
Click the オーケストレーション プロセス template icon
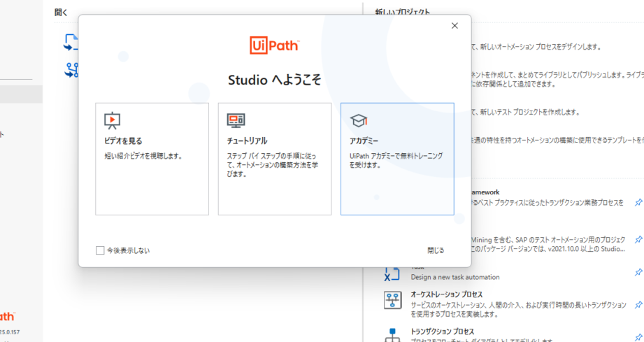[x=392, y=301]
